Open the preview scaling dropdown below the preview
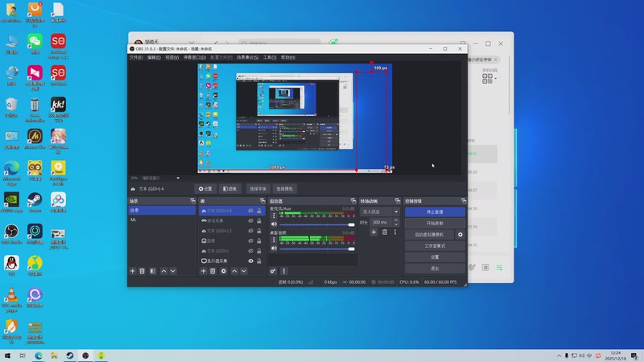 160,178
